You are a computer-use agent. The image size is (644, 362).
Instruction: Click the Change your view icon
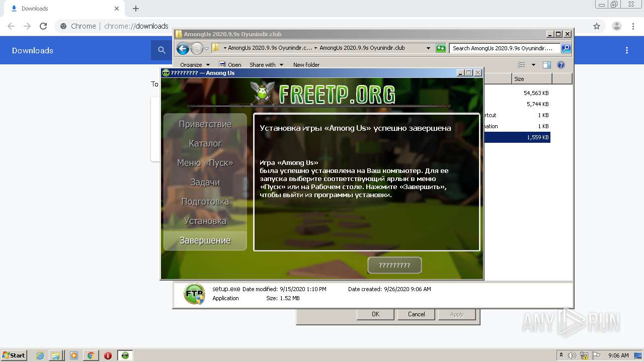(x=521, y=65)
